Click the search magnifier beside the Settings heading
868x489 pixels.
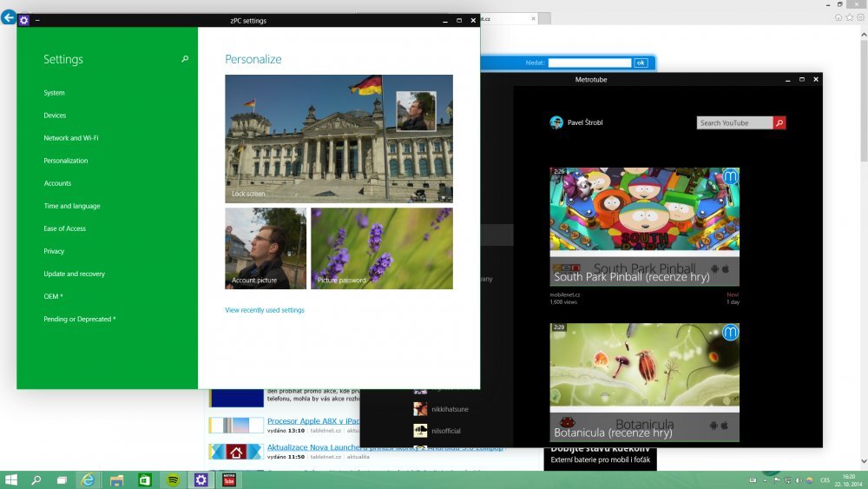(x=185, y=59)
